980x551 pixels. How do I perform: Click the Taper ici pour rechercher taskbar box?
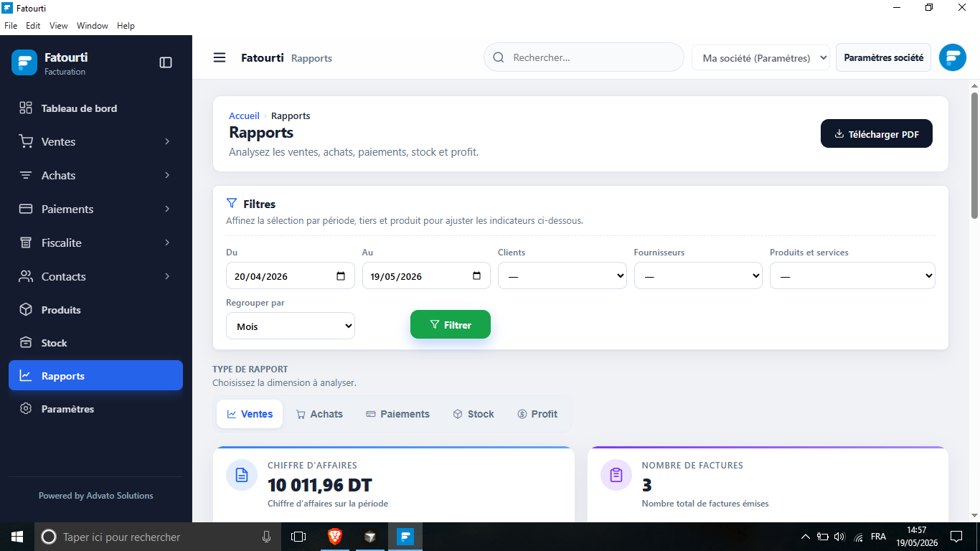[x=158, y=537]
